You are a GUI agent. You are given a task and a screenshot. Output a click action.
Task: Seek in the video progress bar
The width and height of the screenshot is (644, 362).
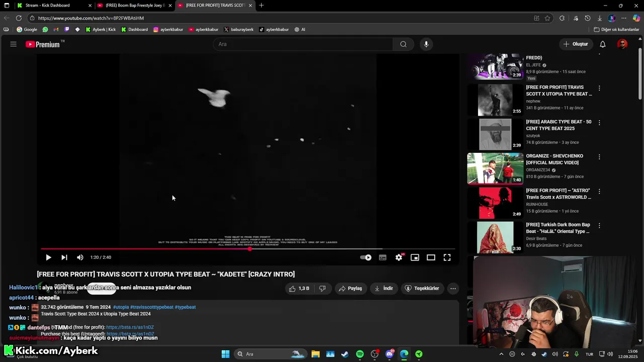248,249
